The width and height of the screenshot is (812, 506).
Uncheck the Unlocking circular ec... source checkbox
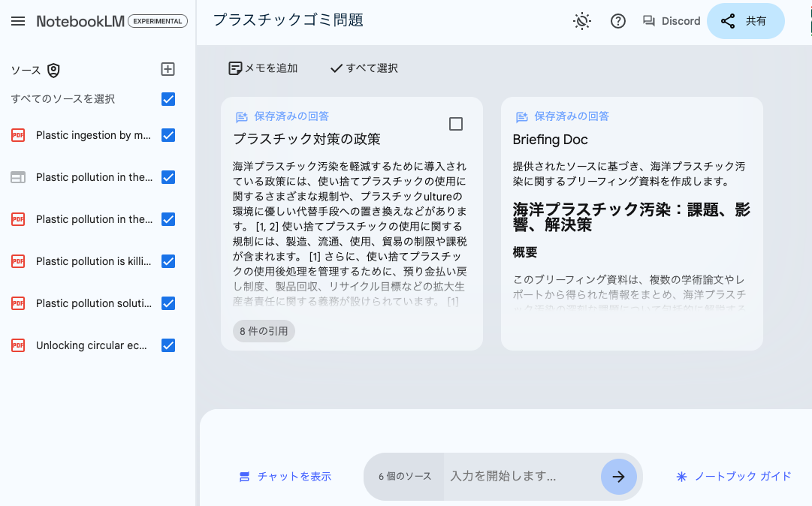[168, 345]
